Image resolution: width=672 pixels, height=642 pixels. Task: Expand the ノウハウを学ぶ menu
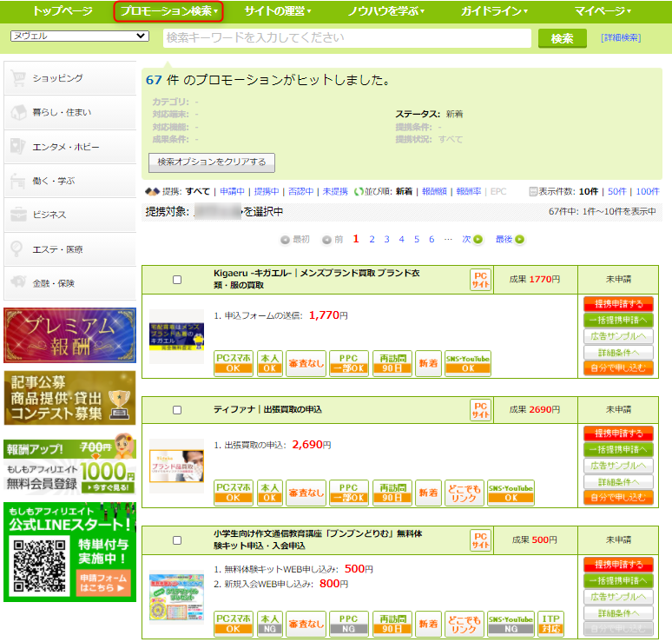tap(385, 11)
